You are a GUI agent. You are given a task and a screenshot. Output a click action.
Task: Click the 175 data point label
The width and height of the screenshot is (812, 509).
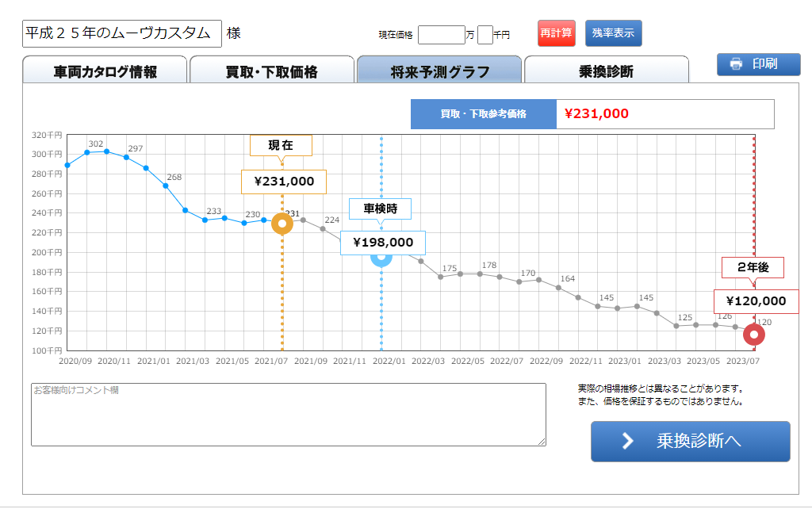(450, 268)
